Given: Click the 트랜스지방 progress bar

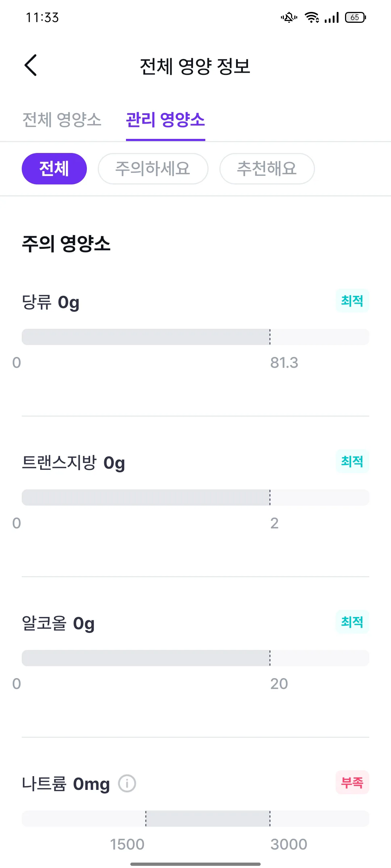Looking at the screenshot, I should tap(195, 498).
